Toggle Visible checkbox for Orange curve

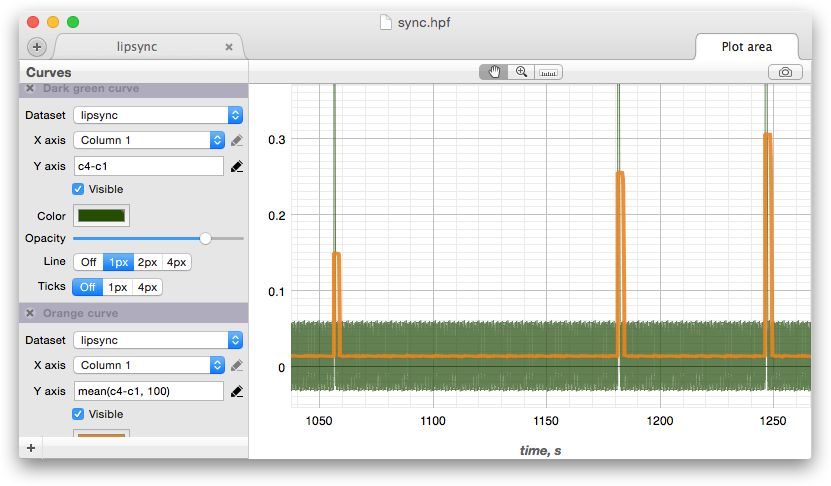79,414
